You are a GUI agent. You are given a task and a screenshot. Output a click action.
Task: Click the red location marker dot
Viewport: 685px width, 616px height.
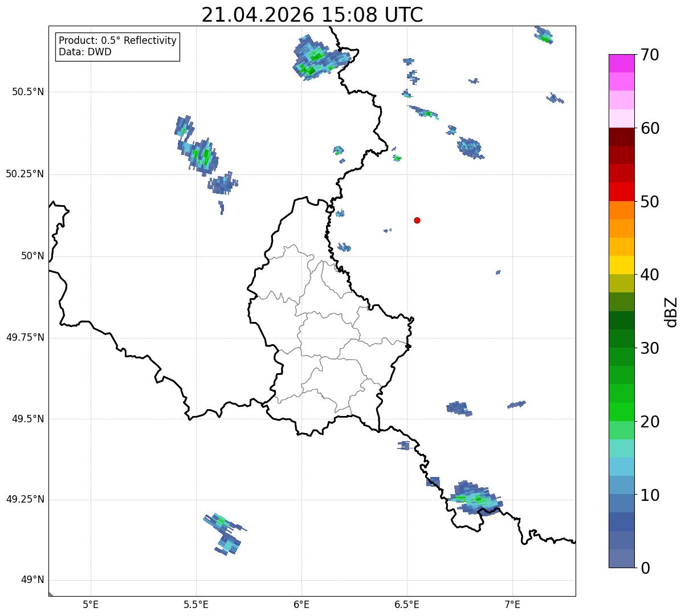point(417,220)
